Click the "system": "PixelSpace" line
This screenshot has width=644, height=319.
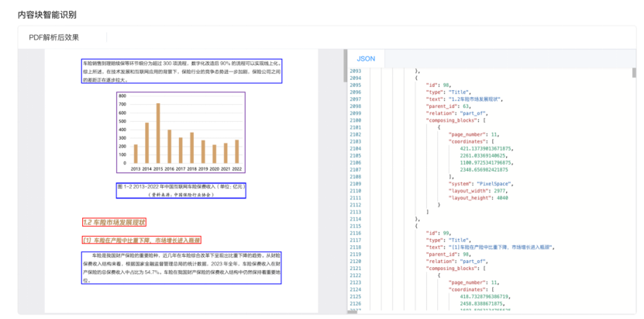[x=480, y=184]
